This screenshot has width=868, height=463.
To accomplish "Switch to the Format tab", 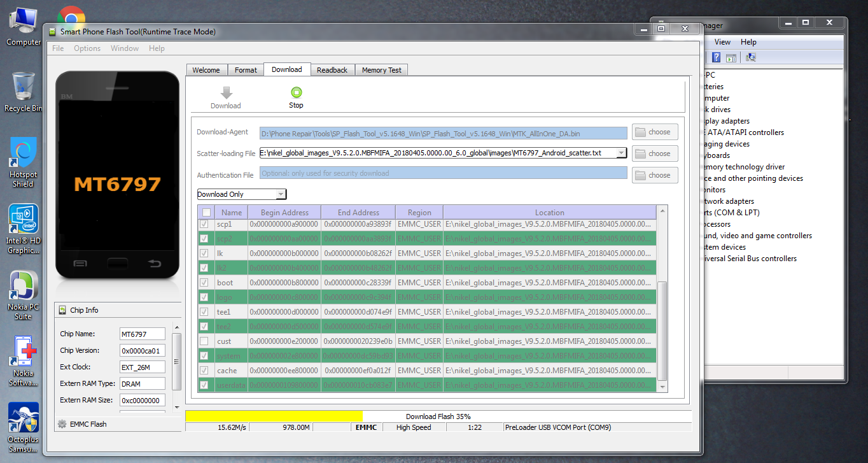I will [x=246, y=70].
